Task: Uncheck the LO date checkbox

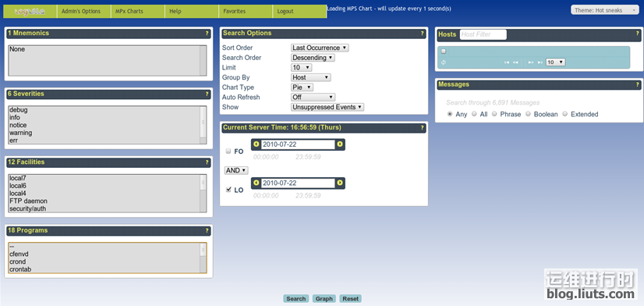Action: coord(228,190)
